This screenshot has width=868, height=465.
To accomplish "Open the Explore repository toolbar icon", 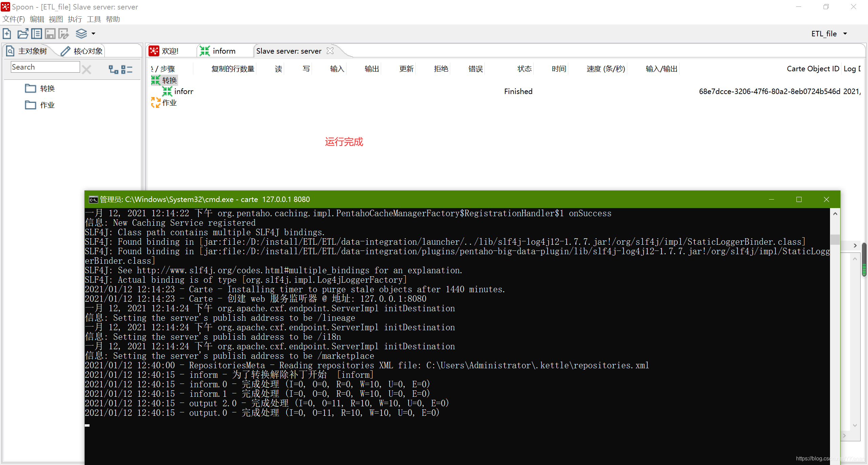I will tap(37, 34).
